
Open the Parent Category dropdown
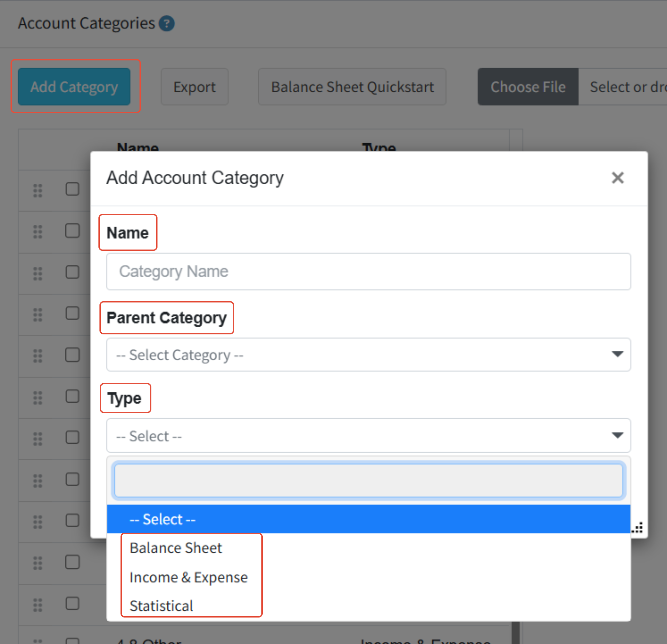[368, 354]
